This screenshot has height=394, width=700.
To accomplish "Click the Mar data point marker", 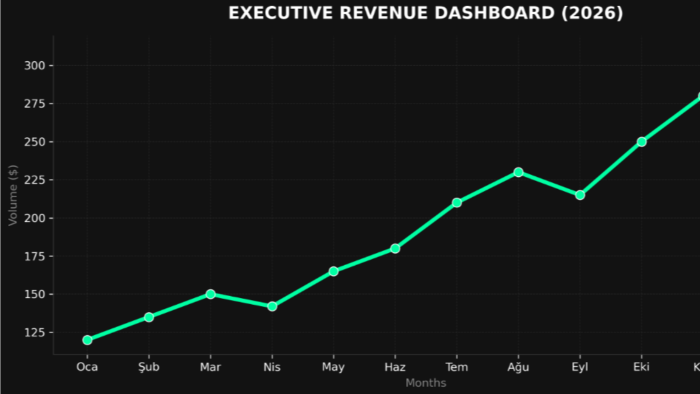I will coord(211,294).
